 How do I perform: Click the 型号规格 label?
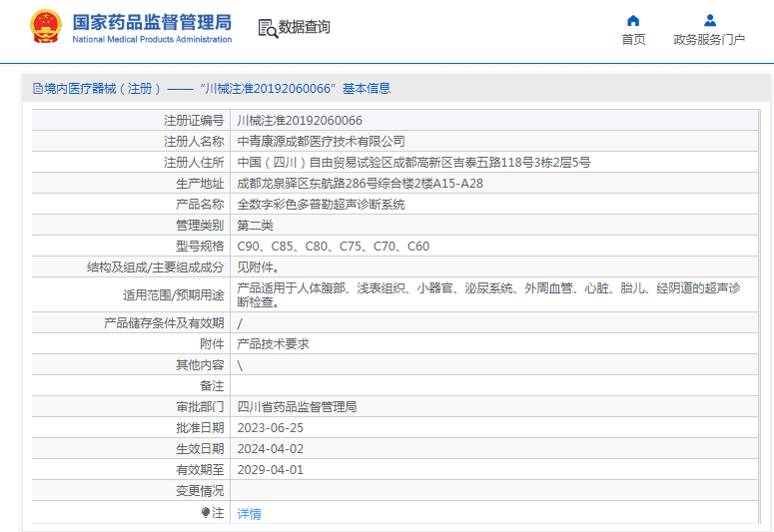[x=200, y=247]
